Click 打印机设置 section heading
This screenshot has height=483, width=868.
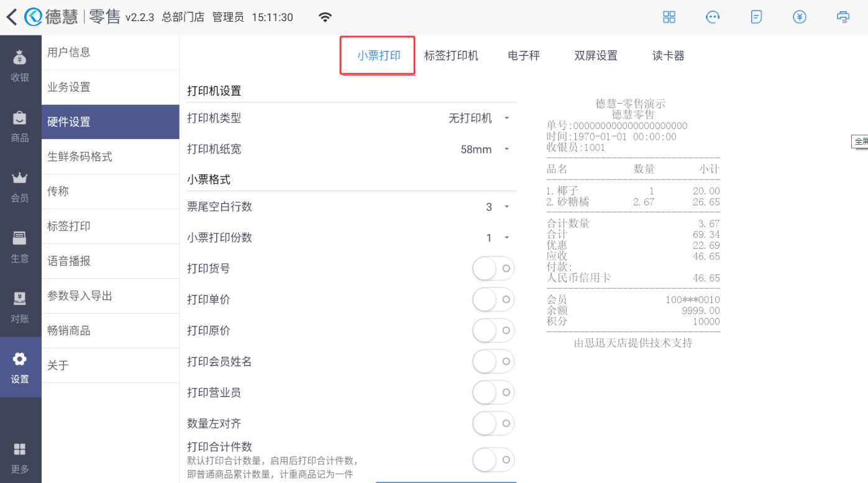click(214, 91)
